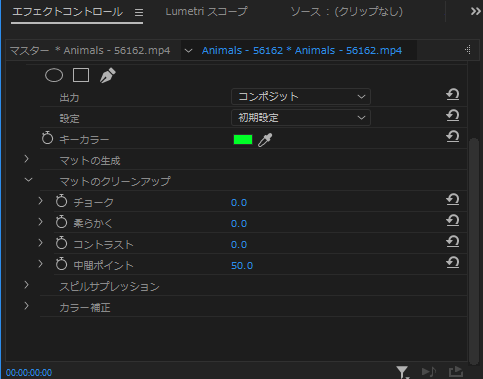Switch to the Lumetri スコープ tab
The image size is (483, 379).
(x=206, y=12)
